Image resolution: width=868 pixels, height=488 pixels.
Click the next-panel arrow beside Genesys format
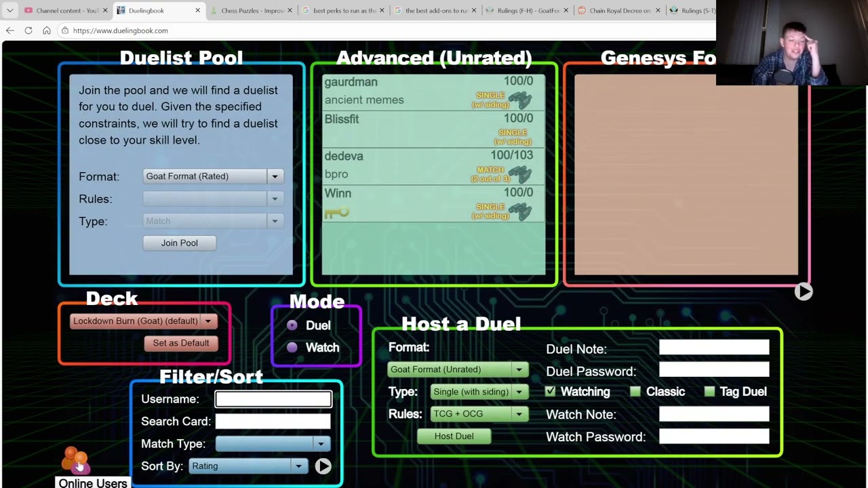click(x=804, y=291)
